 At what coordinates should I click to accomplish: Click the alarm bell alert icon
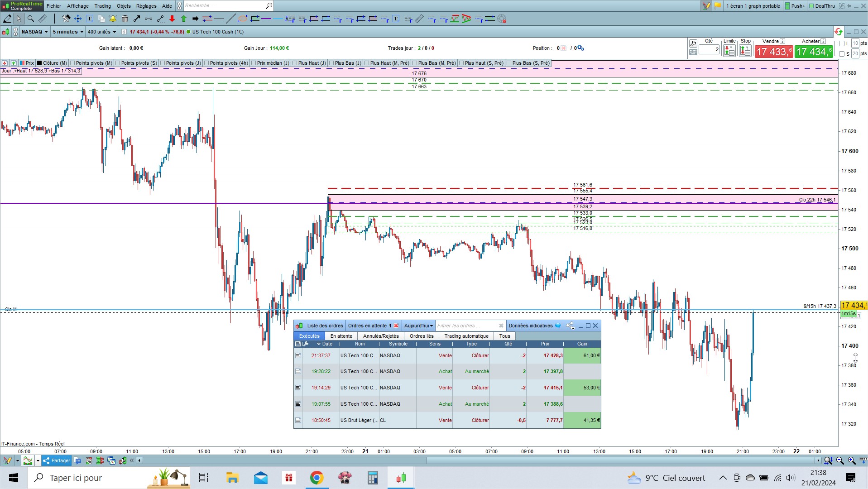113,19
